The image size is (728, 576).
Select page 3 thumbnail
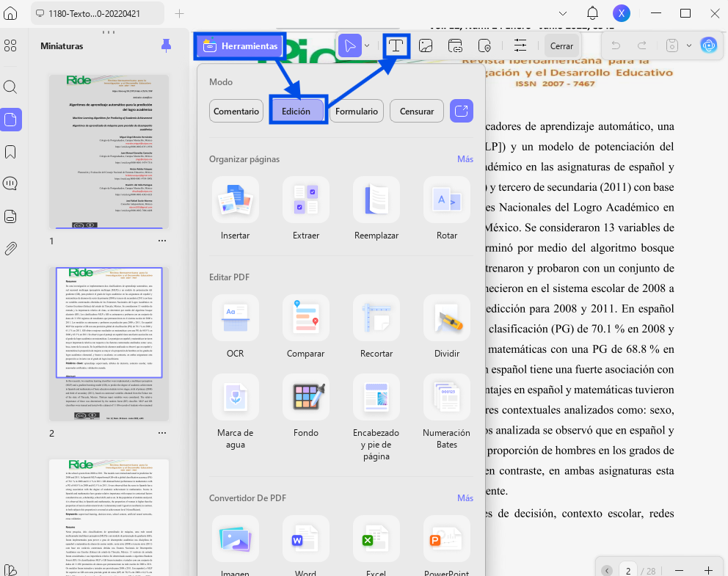pyautogui.click(x=109, y=517)
